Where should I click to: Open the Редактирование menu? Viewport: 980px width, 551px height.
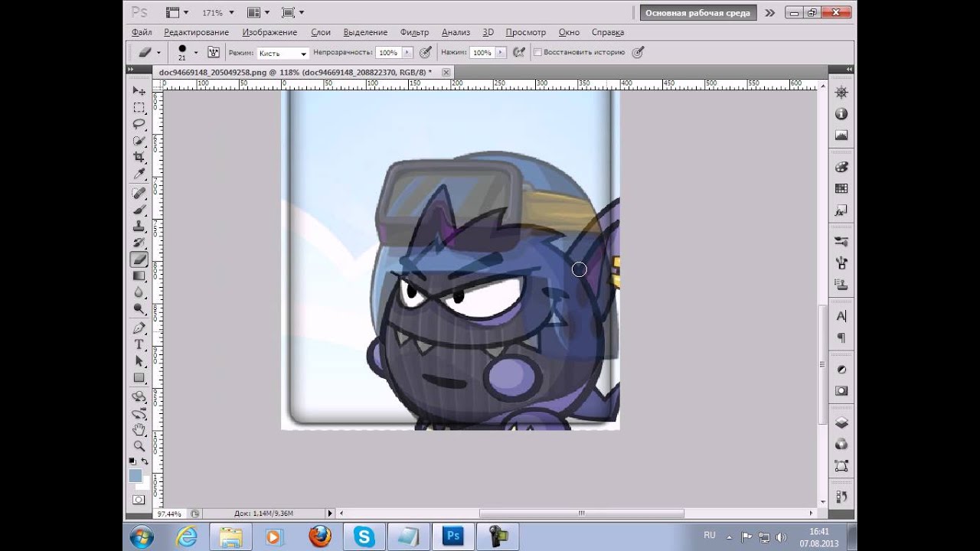196,32
